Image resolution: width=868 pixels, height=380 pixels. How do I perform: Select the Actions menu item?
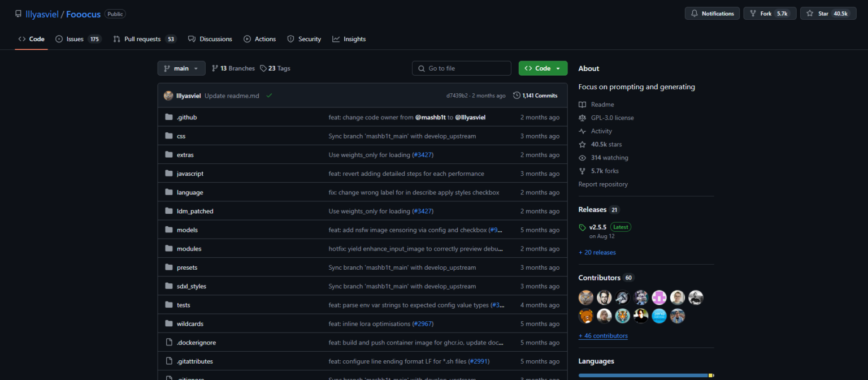[259, 38]
